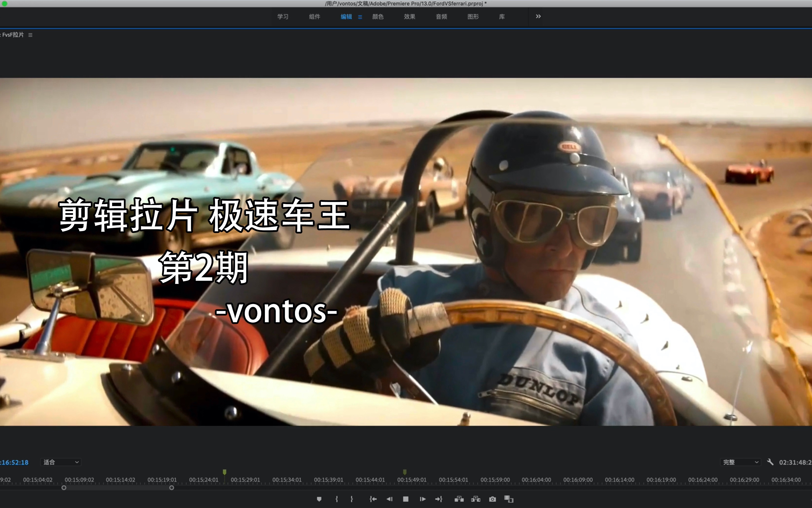Click the duration timecode 02:31:48

coord(795,462)
